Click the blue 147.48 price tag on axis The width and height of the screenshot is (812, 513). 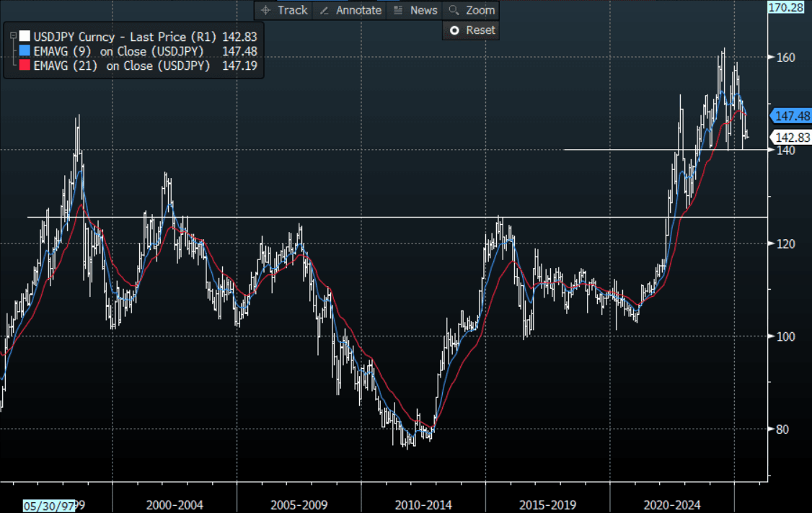click(x=792, y=115)
